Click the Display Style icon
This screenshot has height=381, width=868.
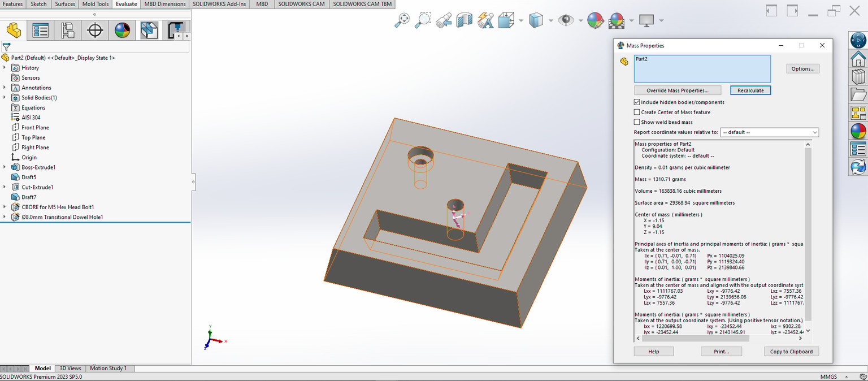(x=536, y=20)
